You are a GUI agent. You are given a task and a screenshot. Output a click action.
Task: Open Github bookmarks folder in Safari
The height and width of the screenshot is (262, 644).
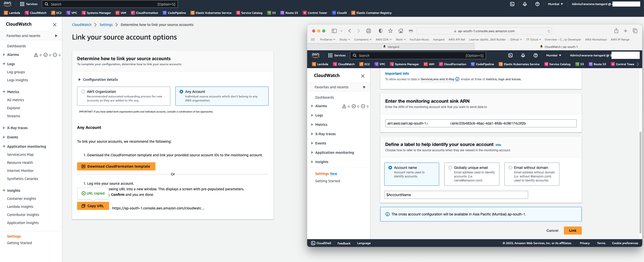pyautogui.click(x=516, y=40)
